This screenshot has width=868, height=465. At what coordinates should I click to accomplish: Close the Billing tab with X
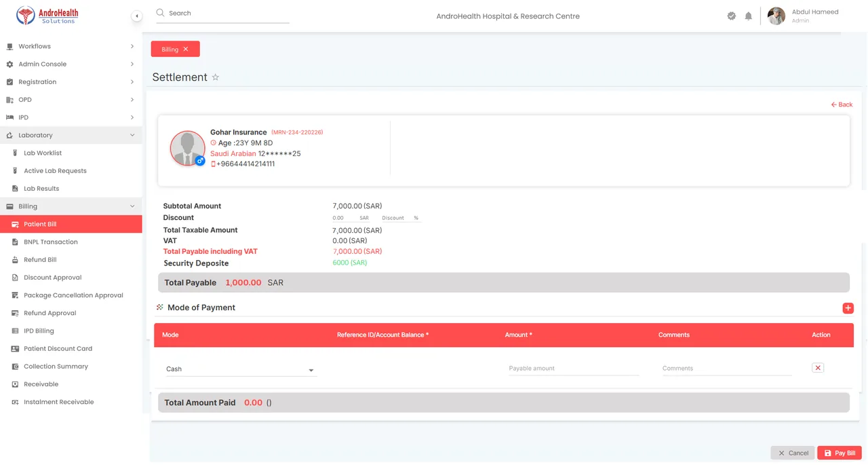tap(186, 49)
